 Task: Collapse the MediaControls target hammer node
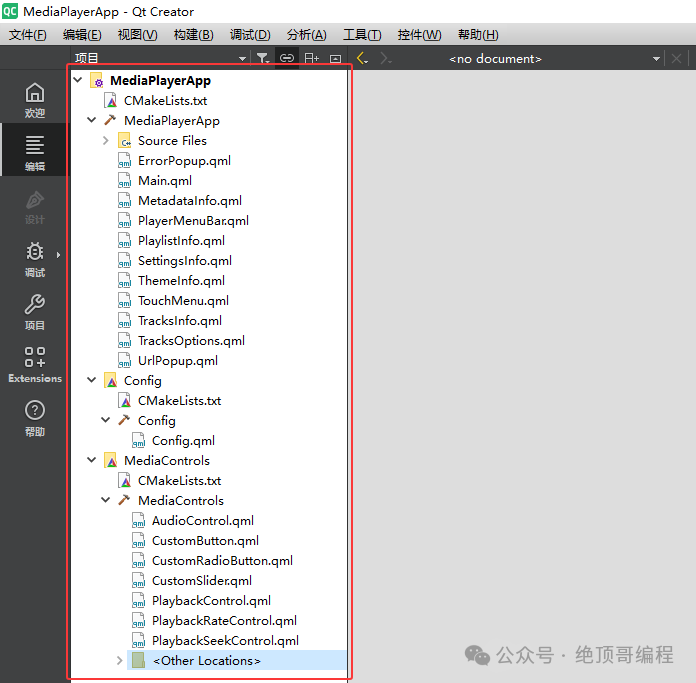(106, 500)
